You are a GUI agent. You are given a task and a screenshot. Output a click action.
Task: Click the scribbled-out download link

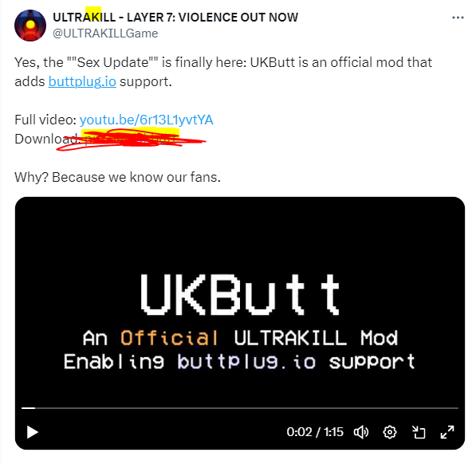pyautogui.click(x=131, y=140)
